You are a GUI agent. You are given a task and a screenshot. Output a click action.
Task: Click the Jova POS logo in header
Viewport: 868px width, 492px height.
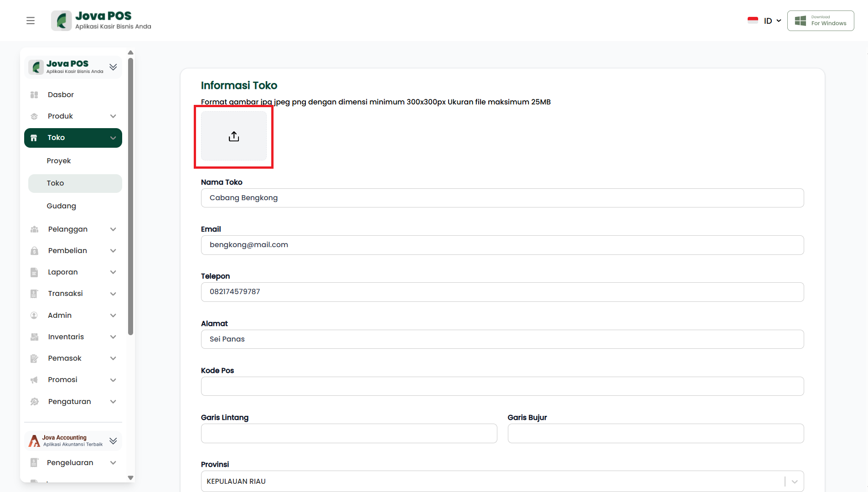61,21
